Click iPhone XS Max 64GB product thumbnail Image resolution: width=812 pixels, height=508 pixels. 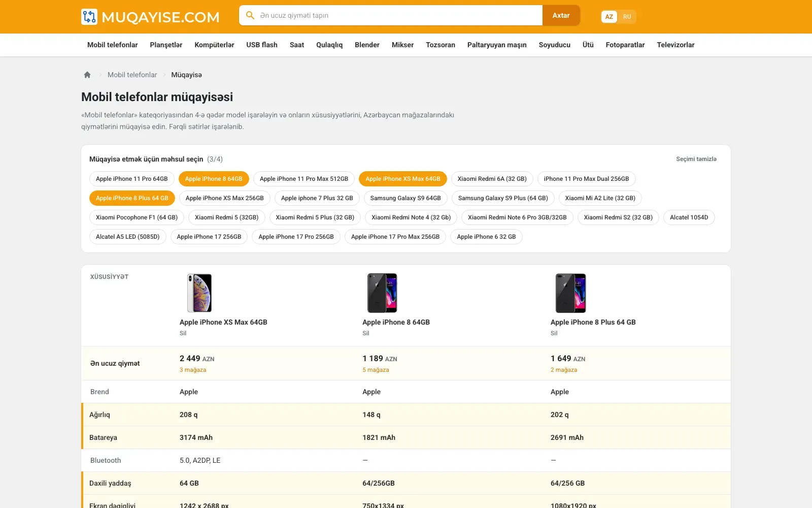click(x=199, y=293)
